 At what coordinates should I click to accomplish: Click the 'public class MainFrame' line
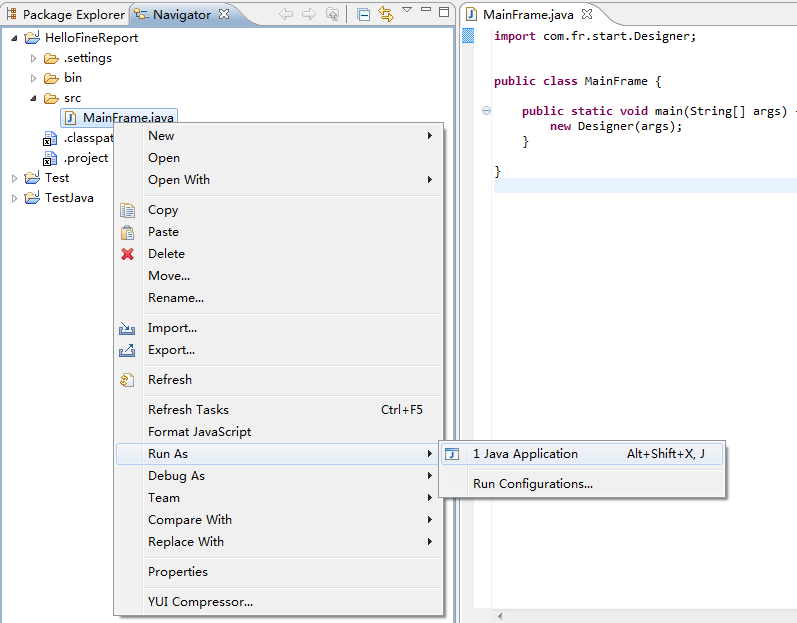[577, 81]
